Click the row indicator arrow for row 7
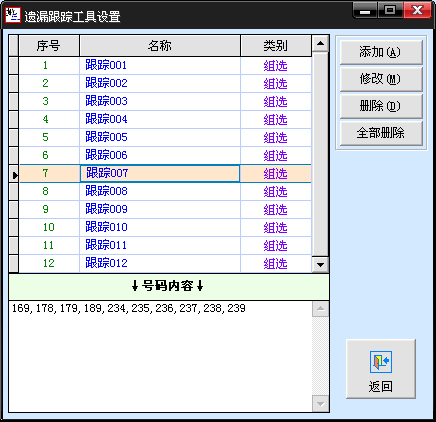Image resolution: width=436 pixels, height=422 pixels. pyautogui.click(x=14, y=174)
